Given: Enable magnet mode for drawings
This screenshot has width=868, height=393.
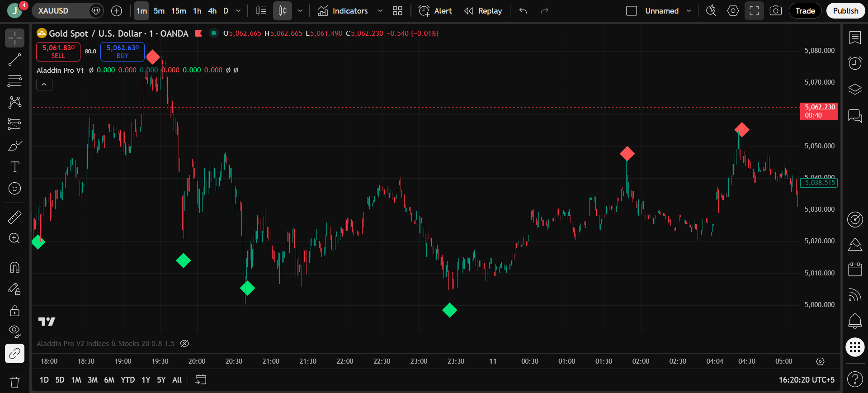Looking at the screenshot, I should (x=14, y=268).
